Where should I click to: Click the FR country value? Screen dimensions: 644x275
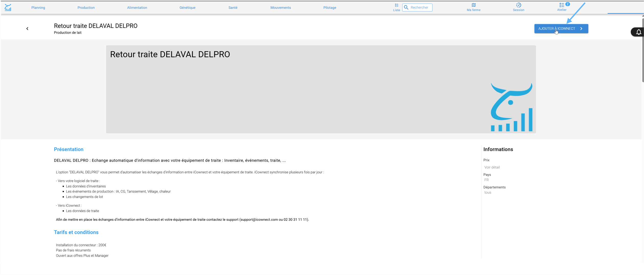click(x=486, y=180)
